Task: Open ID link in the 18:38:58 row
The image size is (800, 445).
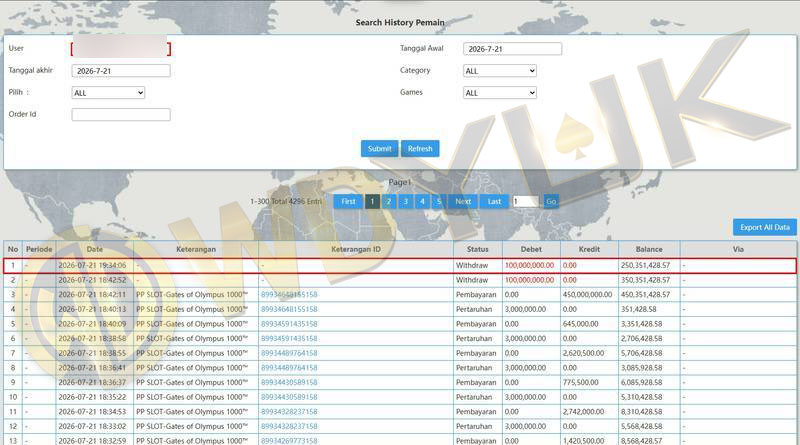Action: [x=289, y=338]
